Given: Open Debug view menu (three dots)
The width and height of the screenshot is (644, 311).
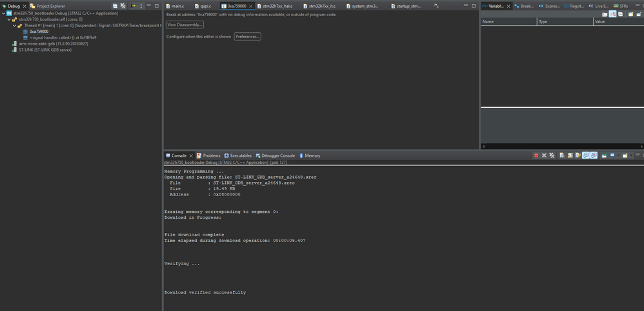Looking at the screenshot, I should 141,6.
